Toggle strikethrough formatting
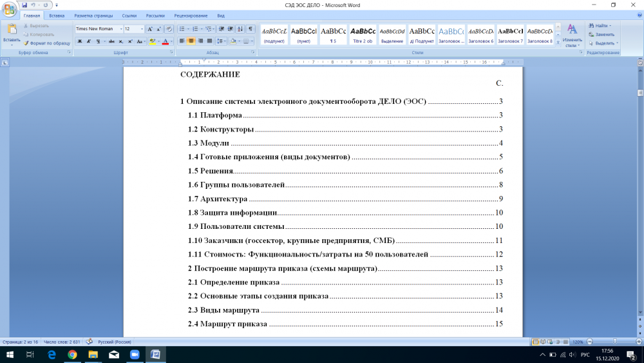Image resolution: width=644 pixels, height=363 pixels. click(x=111, y=41)
